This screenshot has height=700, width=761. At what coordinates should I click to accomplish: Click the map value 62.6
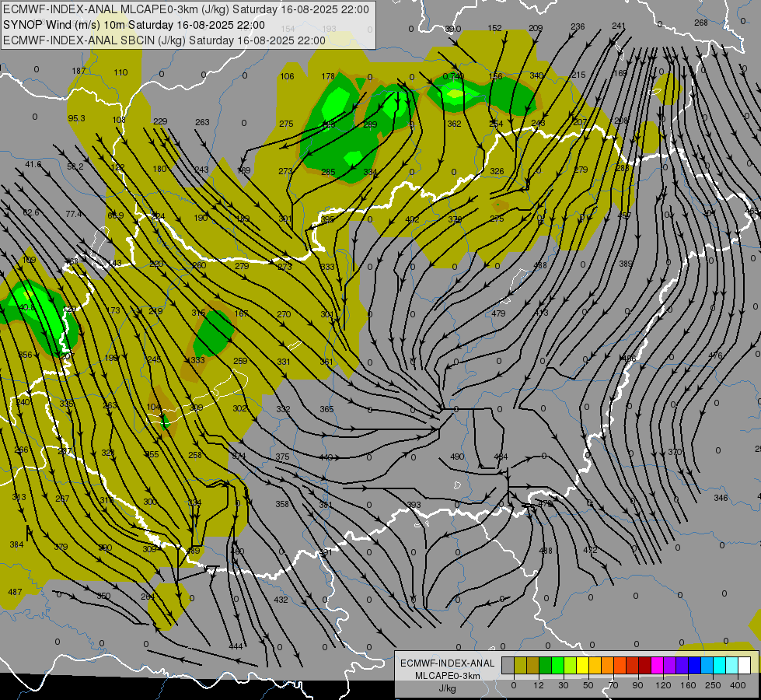[30, 213]
